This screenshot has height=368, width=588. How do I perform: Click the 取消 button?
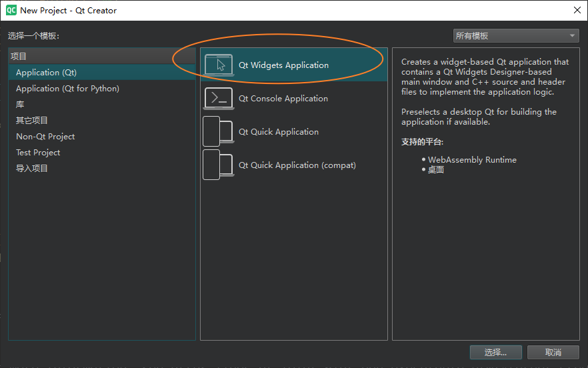click(553, 352)
